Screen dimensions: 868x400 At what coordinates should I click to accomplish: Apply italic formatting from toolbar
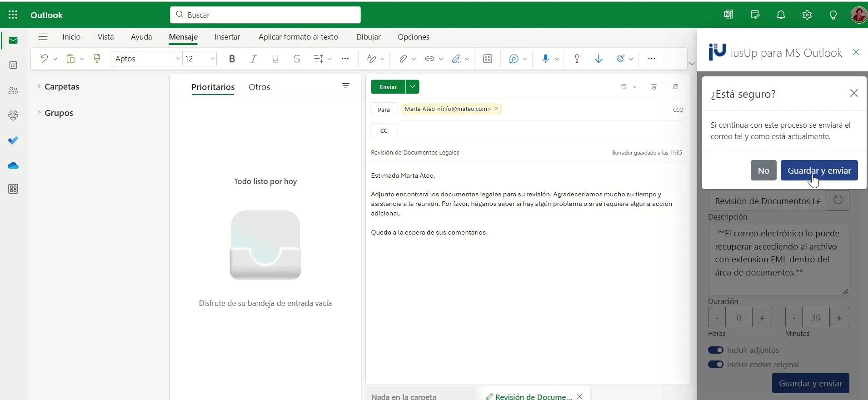click(254, 59)
